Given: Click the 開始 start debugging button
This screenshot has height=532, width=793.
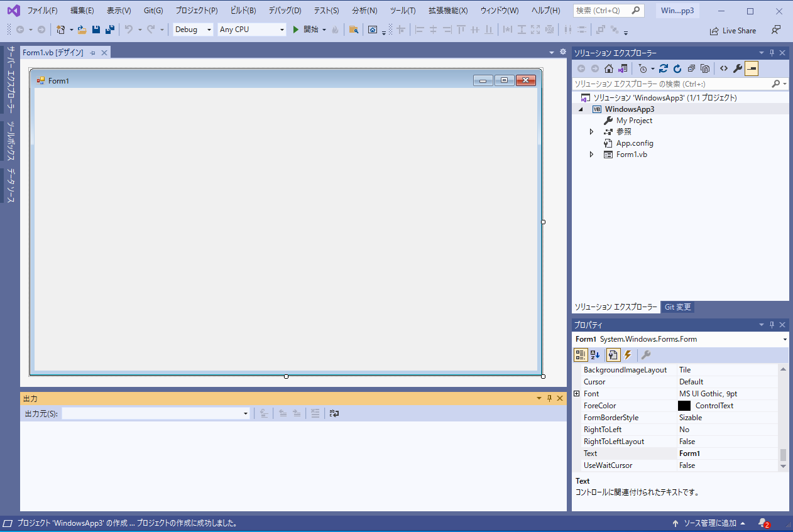Looking at the screenshot, I should (306, 30).
